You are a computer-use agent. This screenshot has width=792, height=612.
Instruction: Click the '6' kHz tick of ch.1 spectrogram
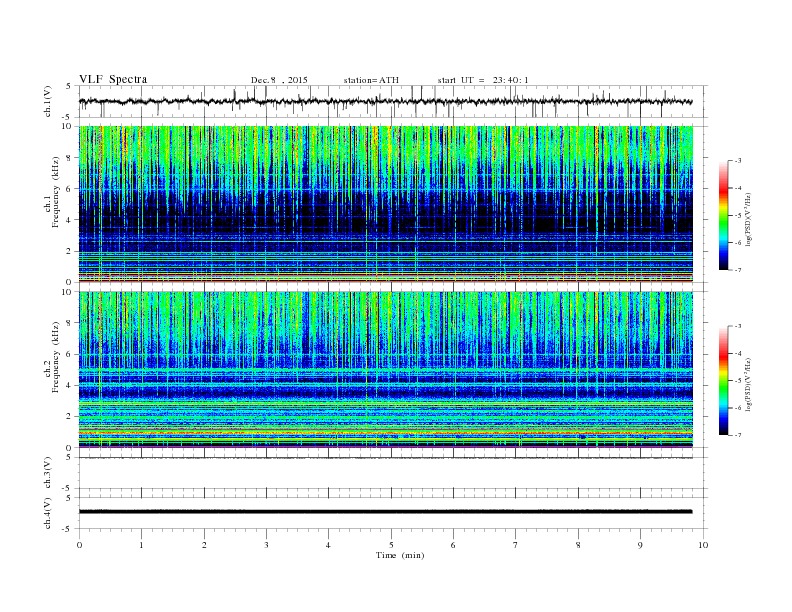[69, 188]
